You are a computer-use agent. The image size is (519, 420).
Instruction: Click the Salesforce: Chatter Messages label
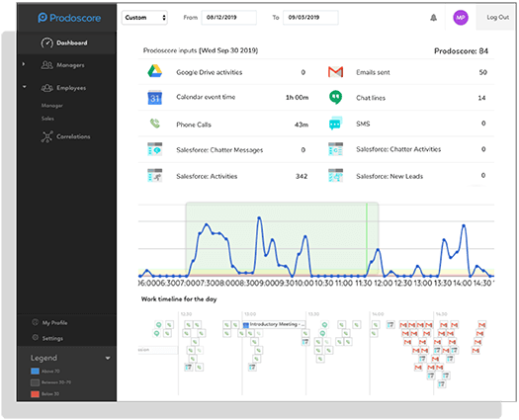[219, 150]
